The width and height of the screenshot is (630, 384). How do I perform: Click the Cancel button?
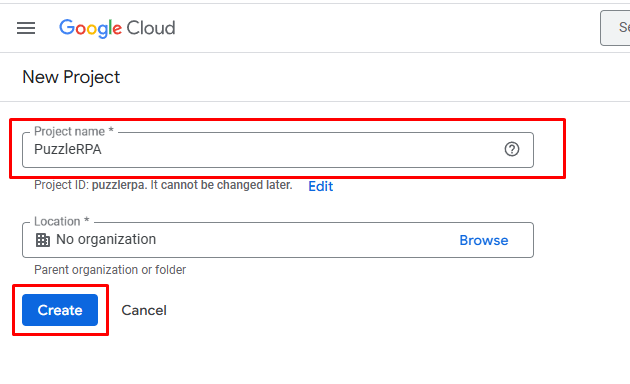144,310
